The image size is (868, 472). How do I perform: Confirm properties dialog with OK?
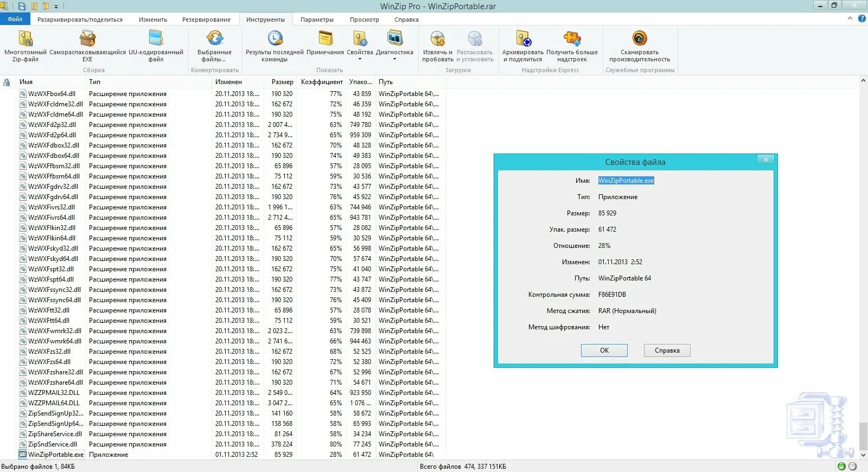604,350
